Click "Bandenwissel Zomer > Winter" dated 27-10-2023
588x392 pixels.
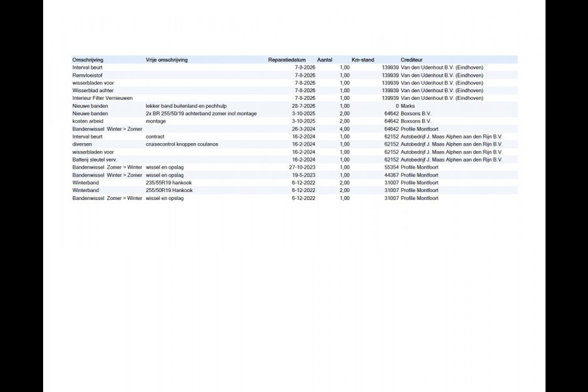coord(107,167)
